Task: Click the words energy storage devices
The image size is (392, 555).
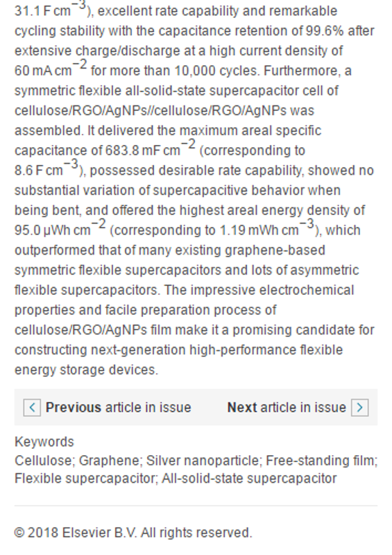Action: click(x=86, y=370)
